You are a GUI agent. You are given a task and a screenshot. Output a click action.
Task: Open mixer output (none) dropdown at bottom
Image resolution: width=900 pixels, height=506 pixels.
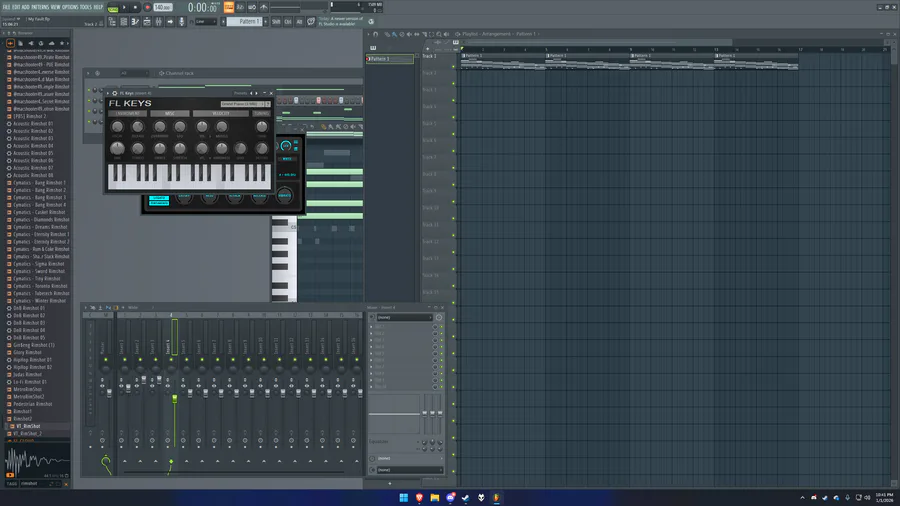tap(410, 470)
